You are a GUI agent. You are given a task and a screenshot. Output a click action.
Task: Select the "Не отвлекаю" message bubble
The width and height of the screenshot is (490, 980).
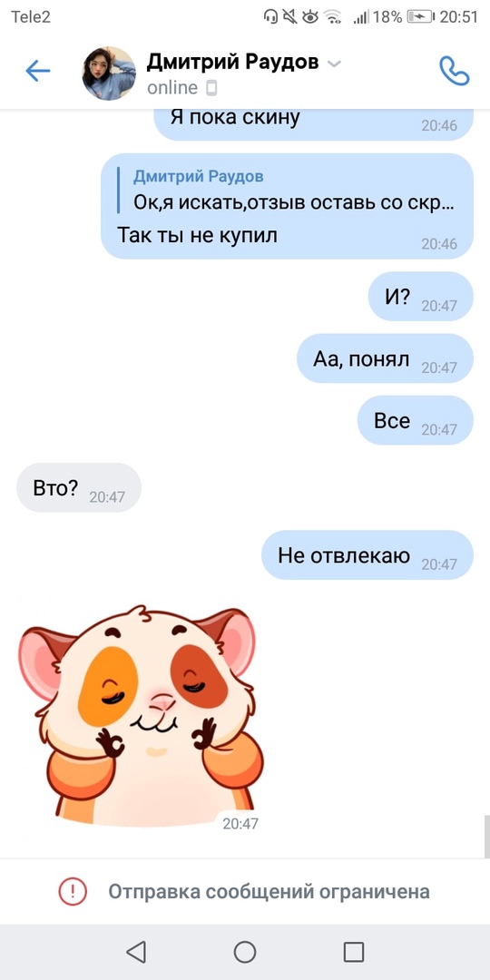tap(367, 555)
